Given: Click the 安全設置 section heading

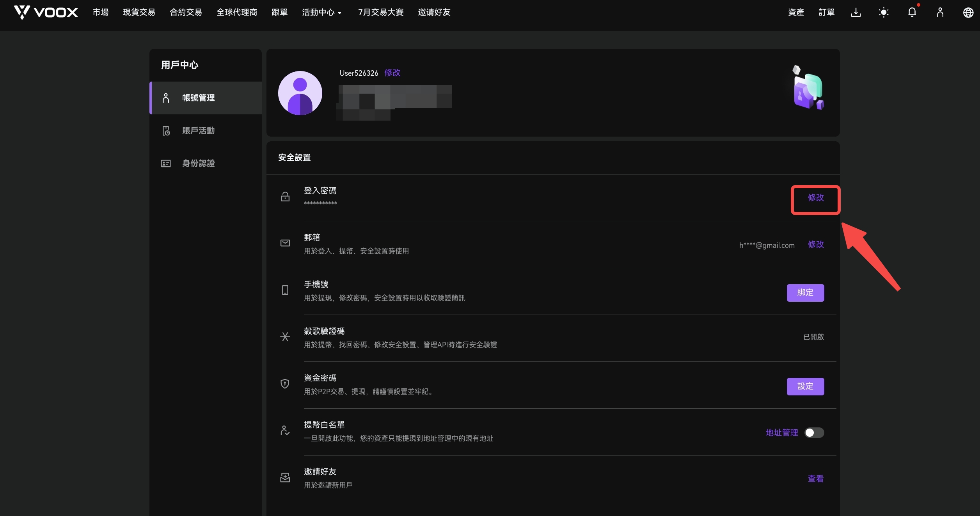Looking at the screenshot, I should 295,158.
